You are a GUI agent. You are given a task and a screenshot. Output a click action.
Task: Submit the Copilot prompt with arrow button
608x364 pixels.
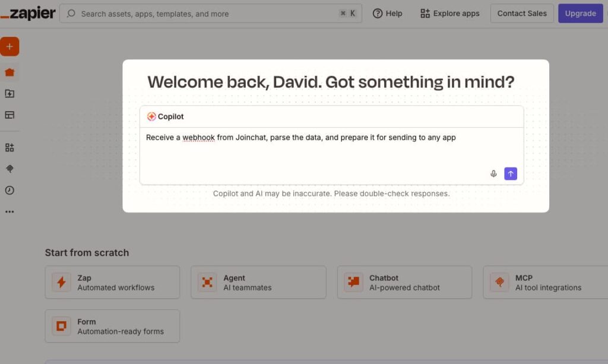510,173
